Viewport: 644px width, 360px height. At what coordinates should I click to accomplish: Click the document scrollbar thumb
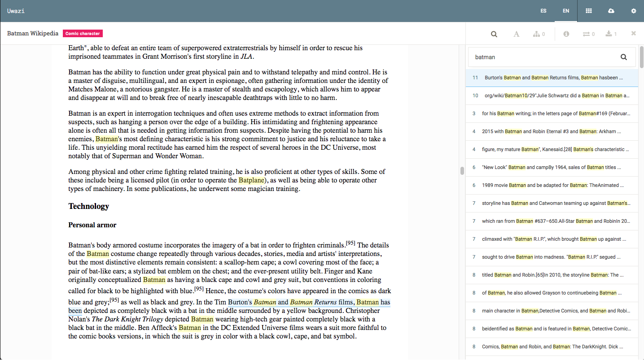tap(462, 171)
